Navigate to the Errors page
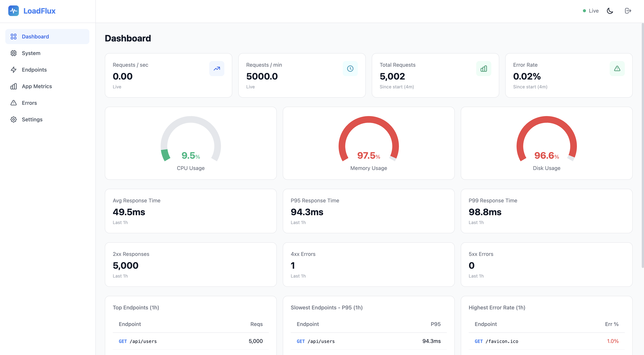644x355 pixels. 47,103
